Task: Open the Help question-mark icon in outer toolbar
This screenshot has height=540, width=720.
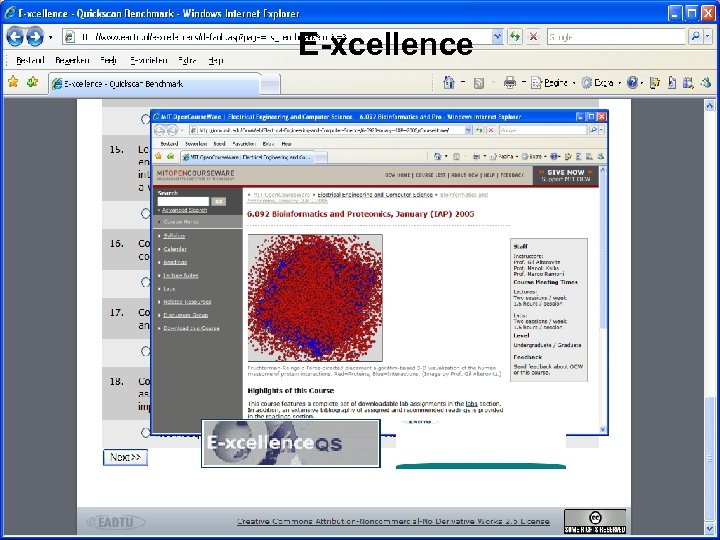Action: (632, 83)
